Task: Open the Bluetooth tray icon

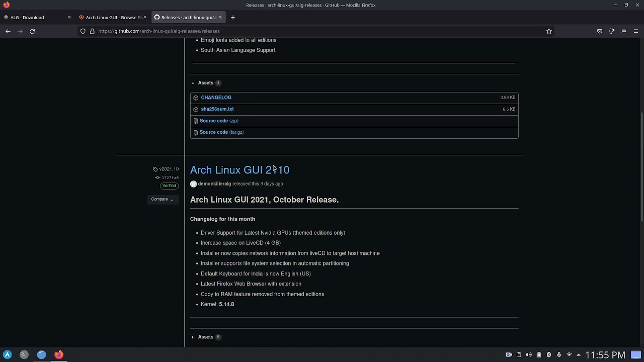Action: (549, 355)
